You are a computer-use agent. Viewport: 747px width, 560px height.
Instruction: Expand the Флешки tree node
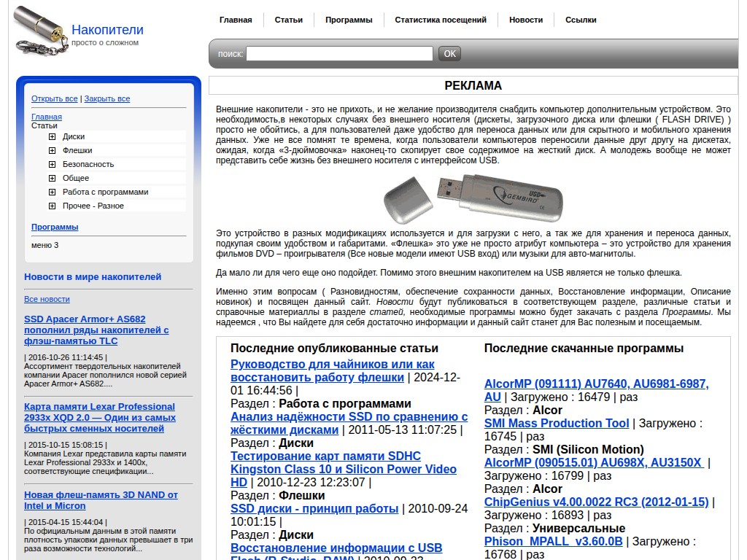coord(53,150)
